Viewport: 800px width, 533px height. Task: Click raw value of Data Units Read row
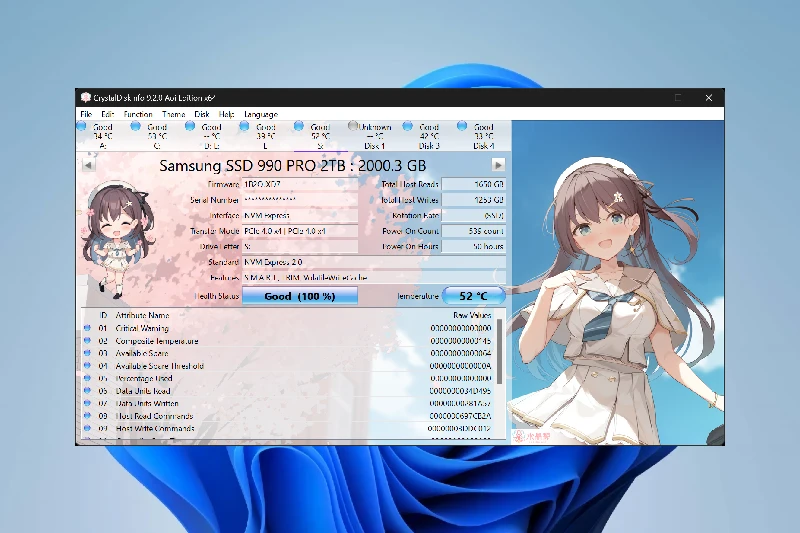point(461,391)
